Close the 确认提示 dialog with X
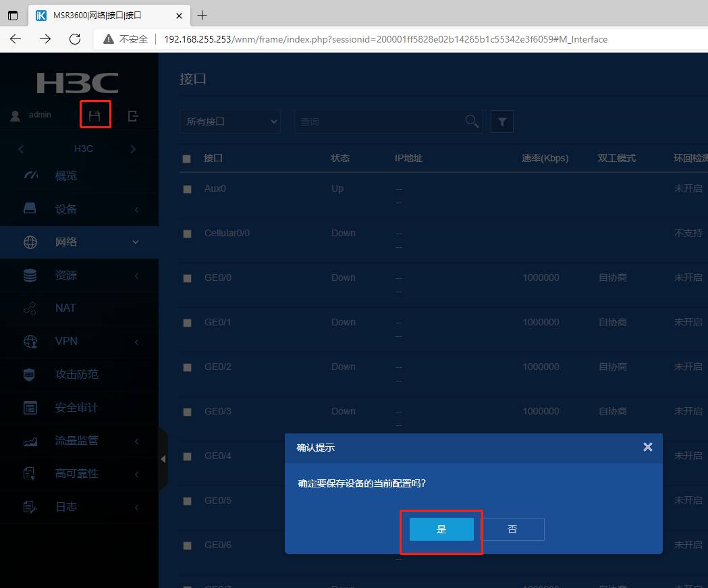 [x=647, y=447]
